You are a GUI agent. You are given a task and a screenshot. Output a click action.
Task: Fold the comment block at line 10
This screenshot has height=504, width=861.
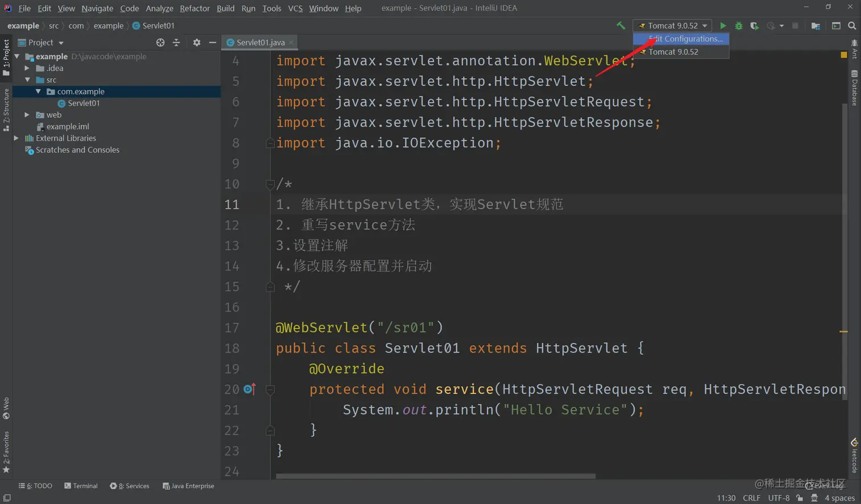point(270,184)
